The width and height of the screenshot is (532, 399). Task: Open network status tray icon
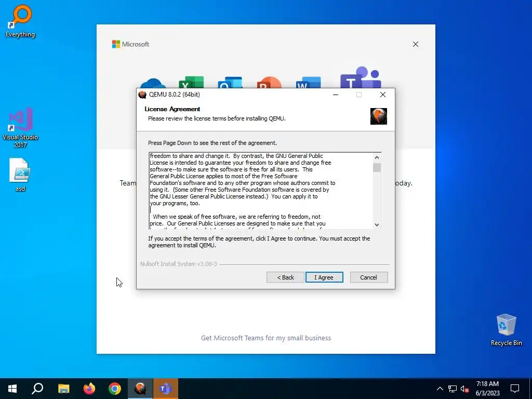(453, 389)
